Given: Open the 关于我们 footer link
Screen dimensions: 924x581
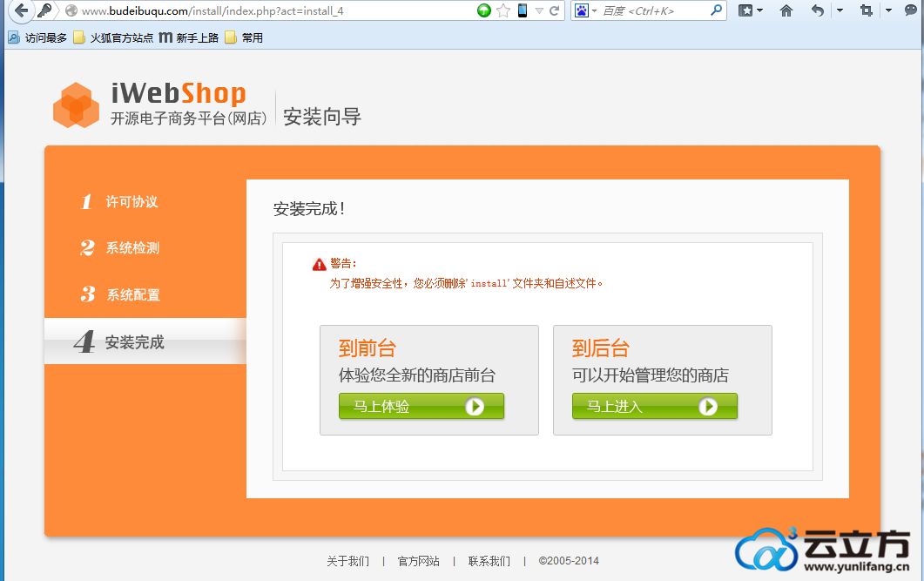Looking at the screenshot, I should click(347, 561).
